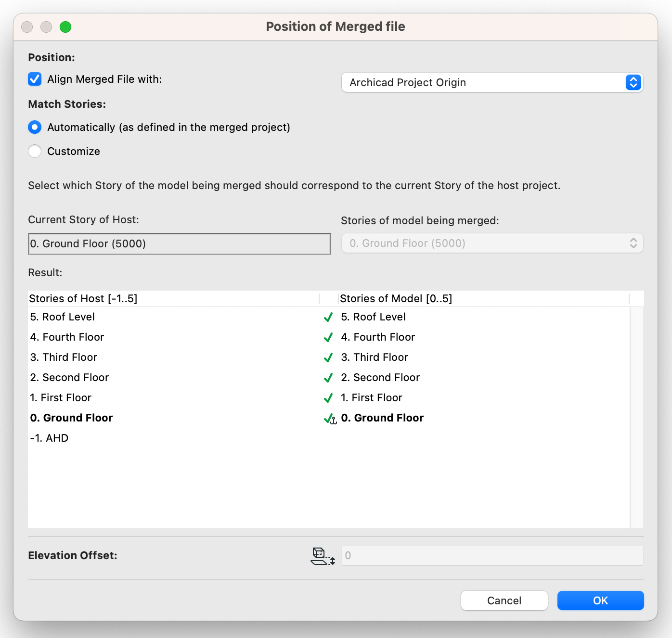Uncheck Align Merged File with checkbox
The image size is (672, 638).
coord(35,79)
